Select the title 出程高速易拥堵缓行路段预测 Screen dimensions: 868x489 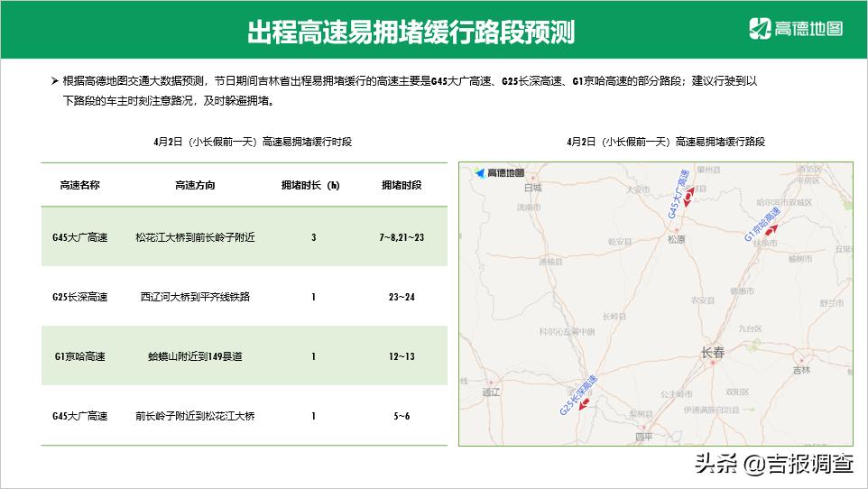(x=411, y=32)
